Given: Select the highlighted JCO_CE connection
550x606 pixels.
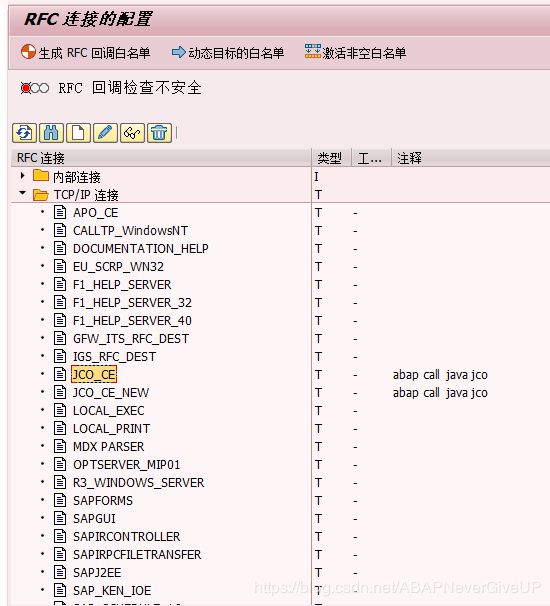Looking at the screenshot, I should pyautogui.click(x=94, y=374).
